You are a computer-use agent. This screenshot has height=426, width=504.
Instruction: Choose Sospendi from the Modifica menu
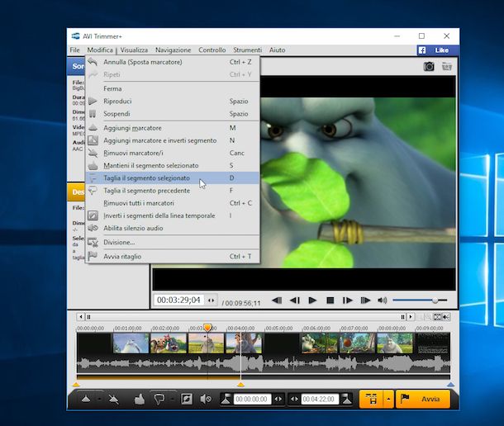[x=173, y=114]
